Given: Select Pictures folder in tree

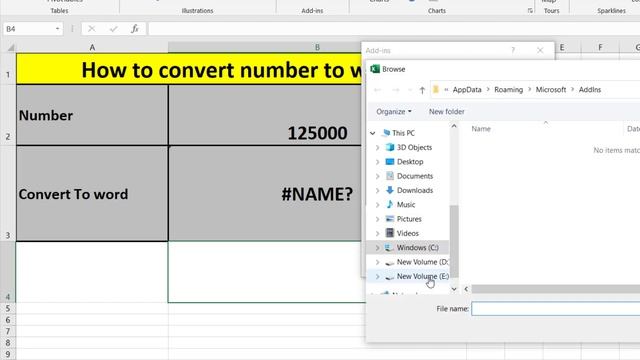Looking at the screenshot, I should click(x=409, y=219).
